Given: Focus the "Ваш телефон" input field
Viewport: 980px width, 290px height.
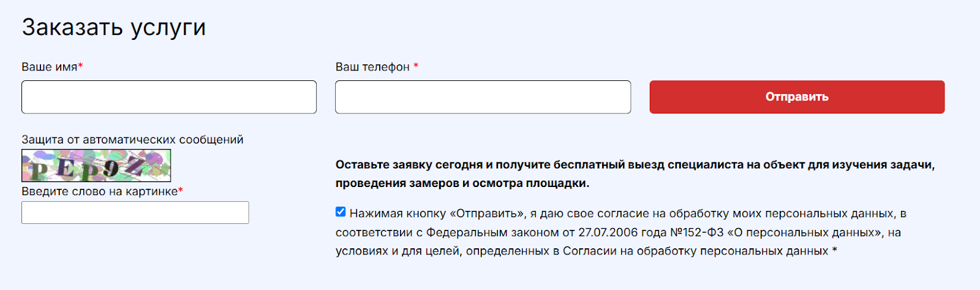Looking at the screenshot, I should 483,97.
